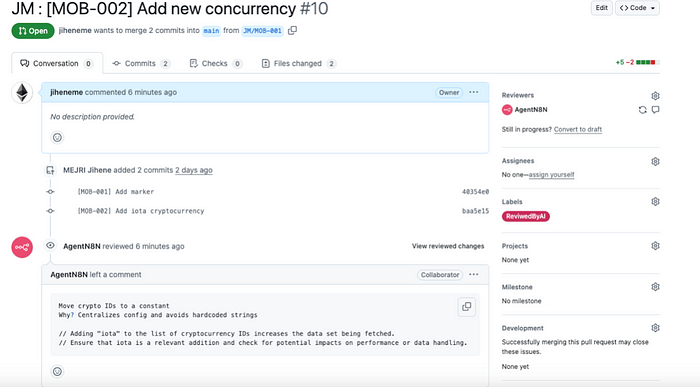Screen dimensions: 700x387
Task: Select the ReviwedByAI label badge
Action: tap(525, 216)
